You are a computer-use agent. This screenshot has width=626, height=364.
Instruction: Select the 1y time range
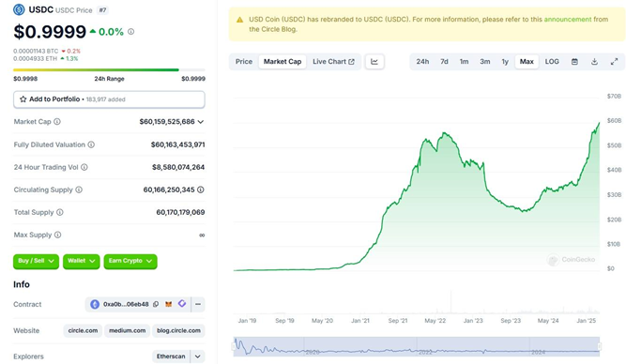505,62
